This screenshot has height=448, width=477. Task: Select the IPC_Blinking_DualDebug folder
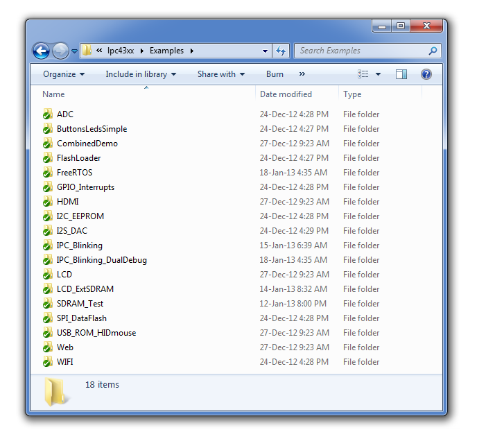101,260
